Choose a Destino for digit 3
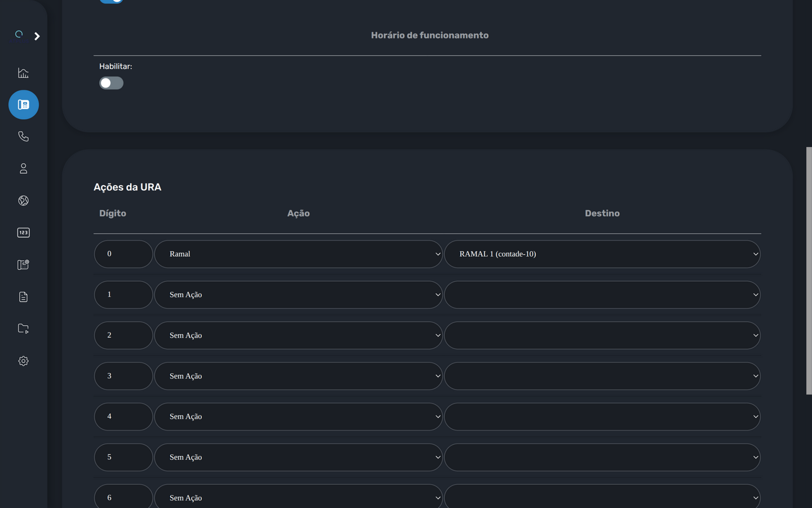This screenshot has width=812, height=508. click(602, 376)
